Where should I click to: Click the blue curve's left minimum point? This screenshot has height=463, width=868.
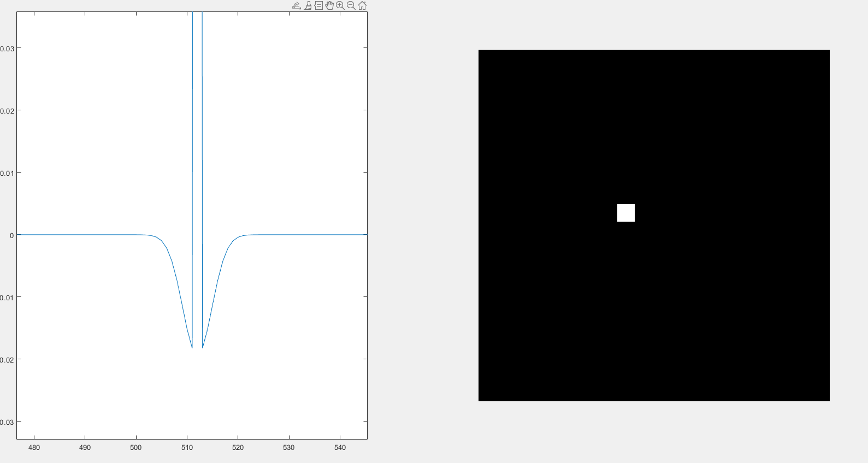(x=192, y=347)
